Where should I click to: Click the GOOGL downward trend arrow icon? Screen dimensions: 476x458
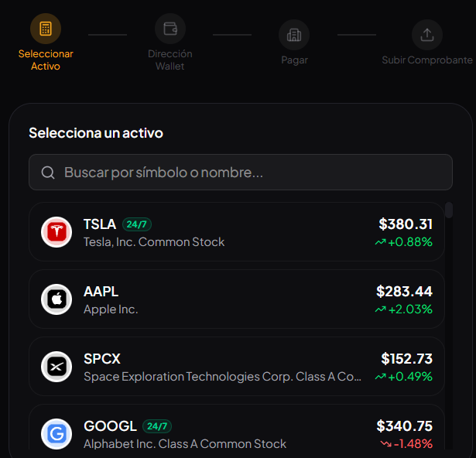click(x=386, y=444)
